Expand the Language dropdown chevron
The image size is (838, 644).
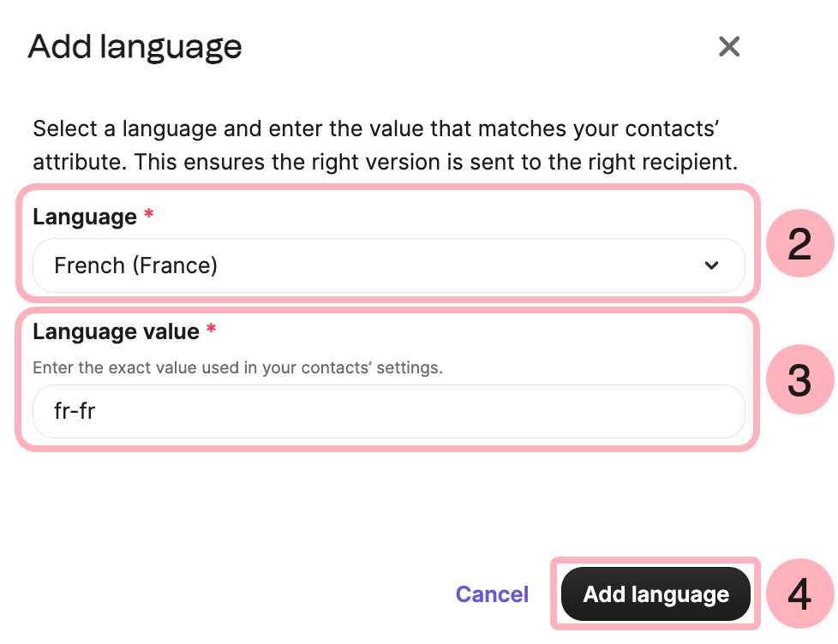(711, 266)
